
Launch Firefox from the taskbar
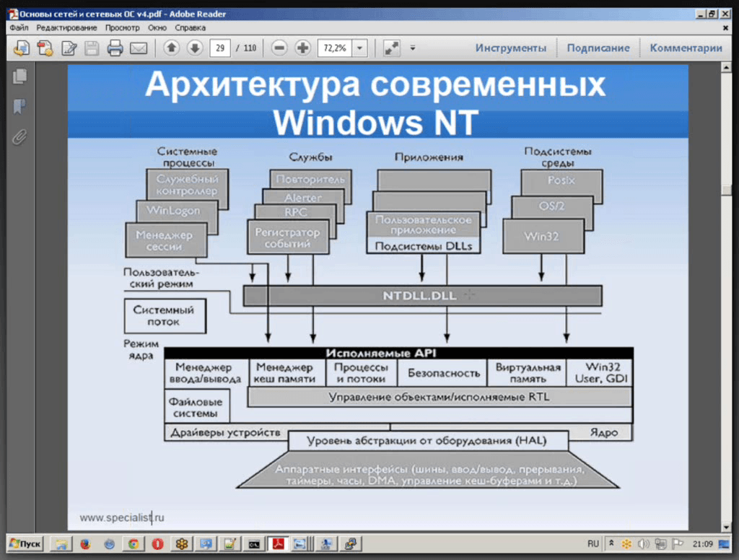coord(85,544)
